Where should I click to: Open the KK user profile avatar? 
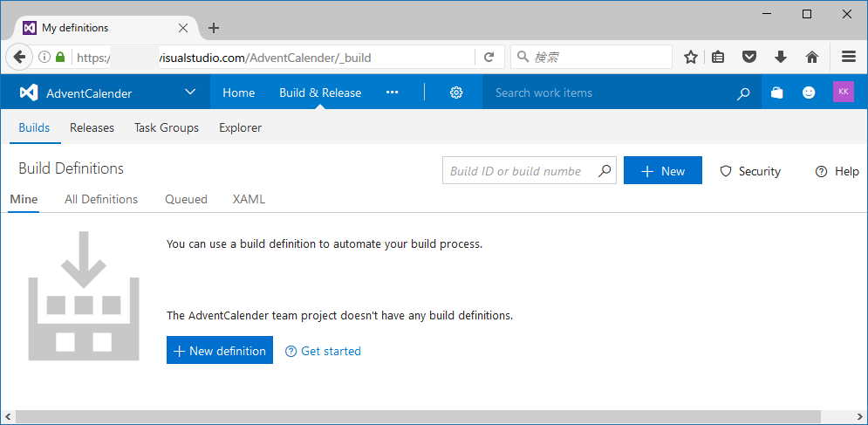click(843, 92)
